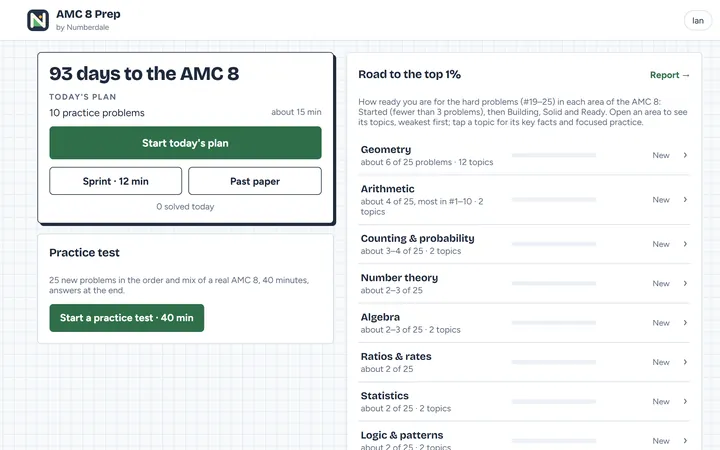Click the Statistics progress bar
This screenshot has height=450, width=720.
(x=554, y=401)
